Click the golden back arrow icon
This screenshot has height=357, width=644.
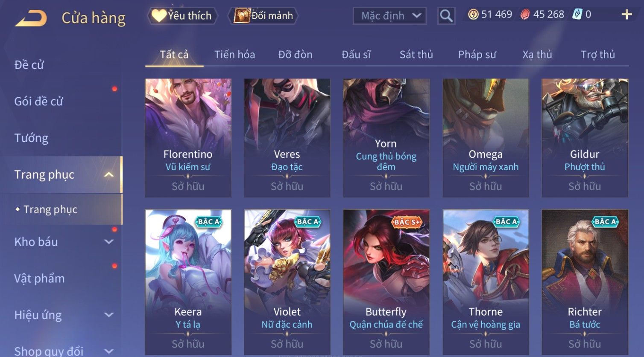point(31,18)
